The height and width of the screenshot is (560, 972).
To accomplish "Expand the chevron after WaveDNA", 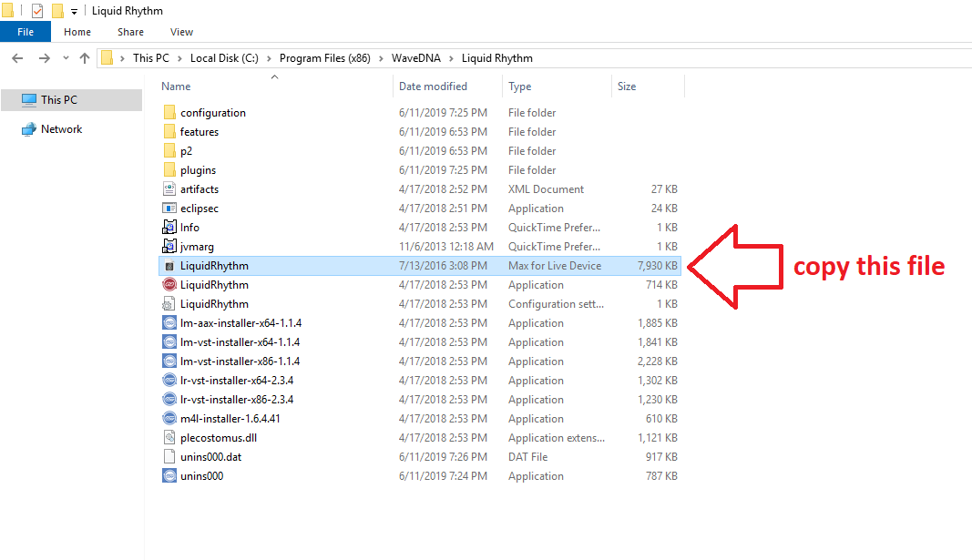I will pyautogui.click(x=451, y=58).
